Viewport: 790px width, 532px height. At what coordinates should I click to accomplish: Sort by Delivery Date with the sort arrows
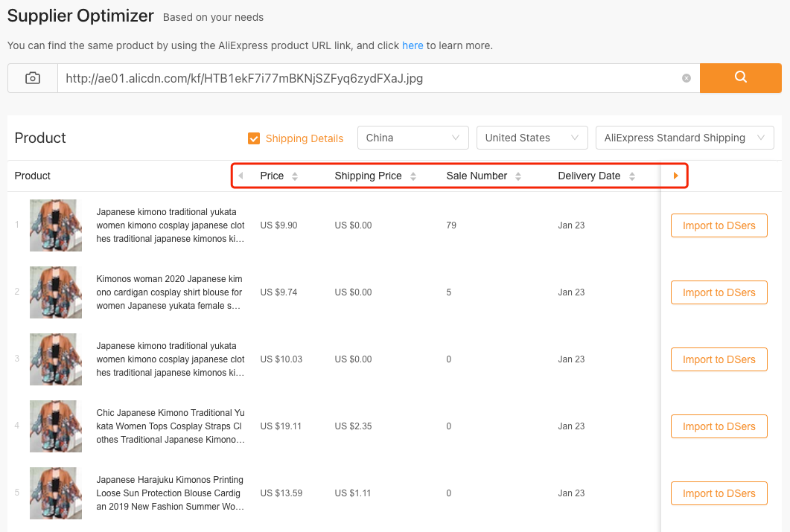pyautogui.click(x=632, y=176)
